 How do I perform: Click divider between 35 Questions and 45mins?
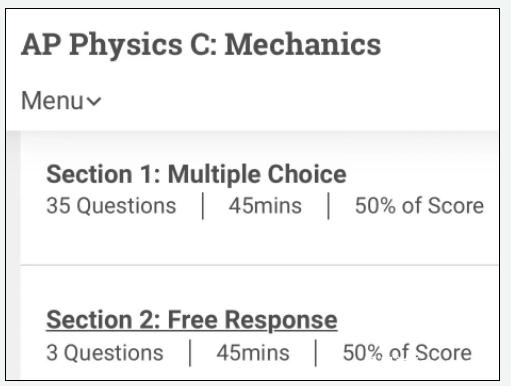[203, 206]
